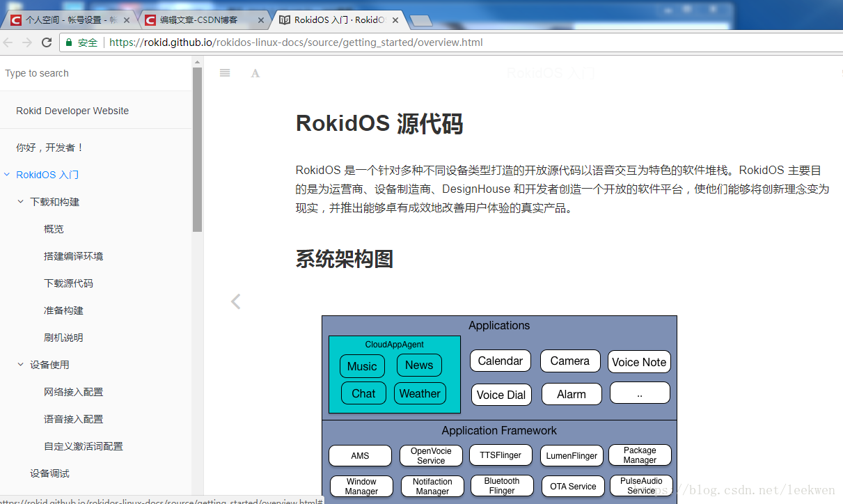Click the Camera box in diagram
Viewport: 843px width, 504px height.
(x=570, y=361)
